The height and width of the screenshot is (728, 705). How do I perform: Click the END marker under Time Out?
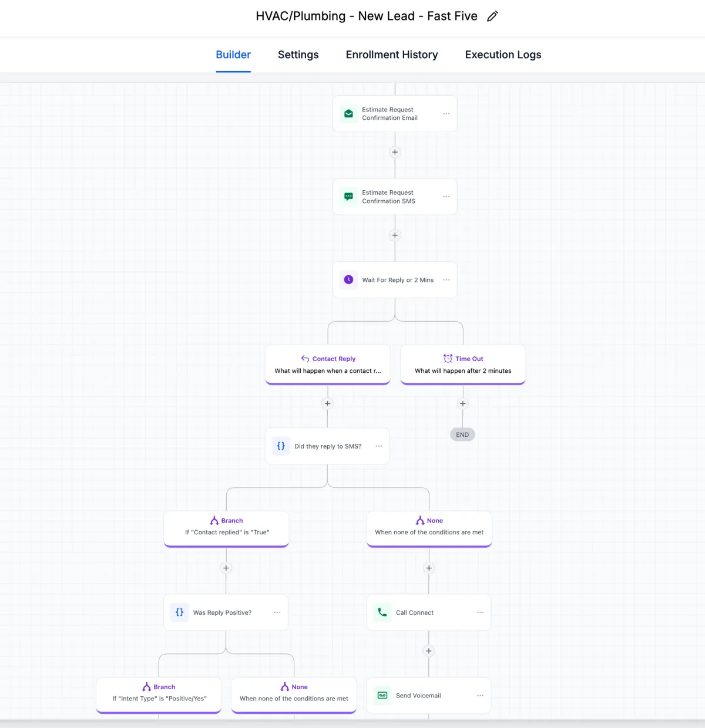(462, 434)
